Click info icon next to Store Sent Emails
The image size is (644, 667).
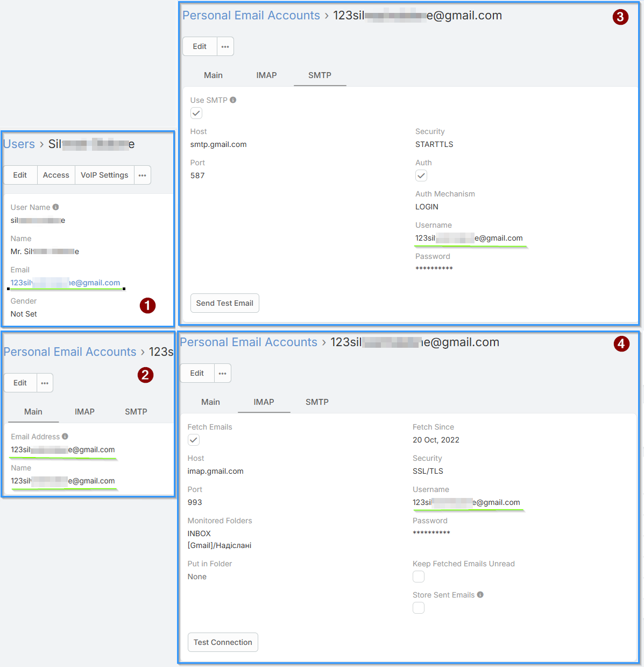click(x=480, y=595)
